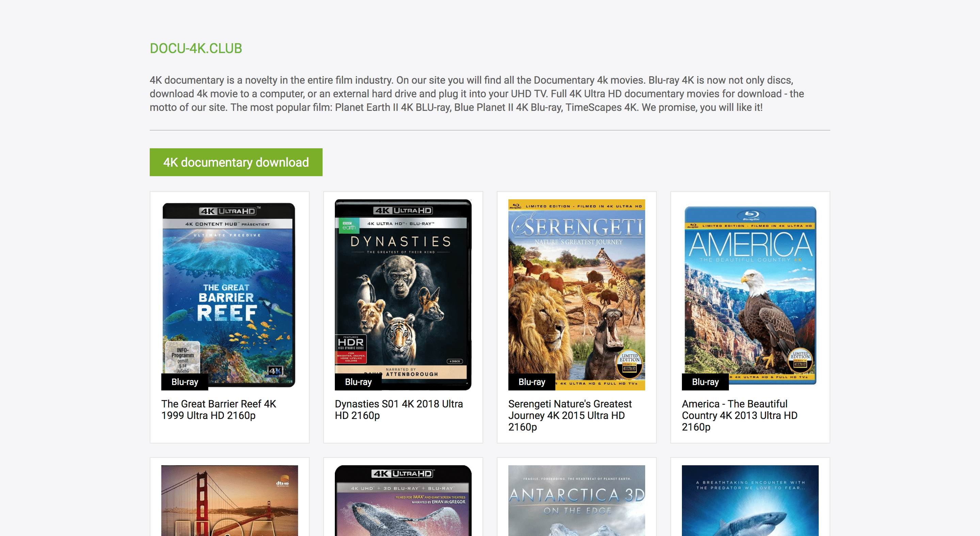Open the DOCU-4K.CLUB site title link
This screenshot has height=536, width=980.
(196, 48)
